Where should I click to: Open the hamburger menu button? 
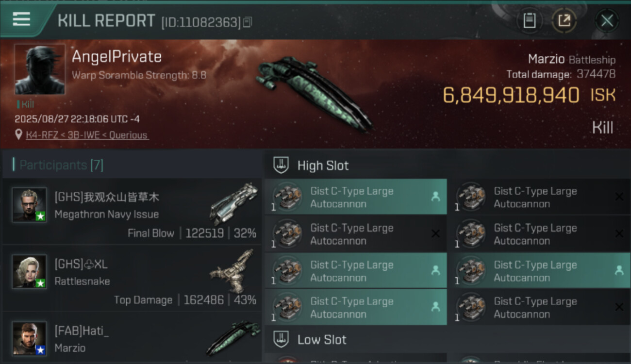tap(21, 19)
